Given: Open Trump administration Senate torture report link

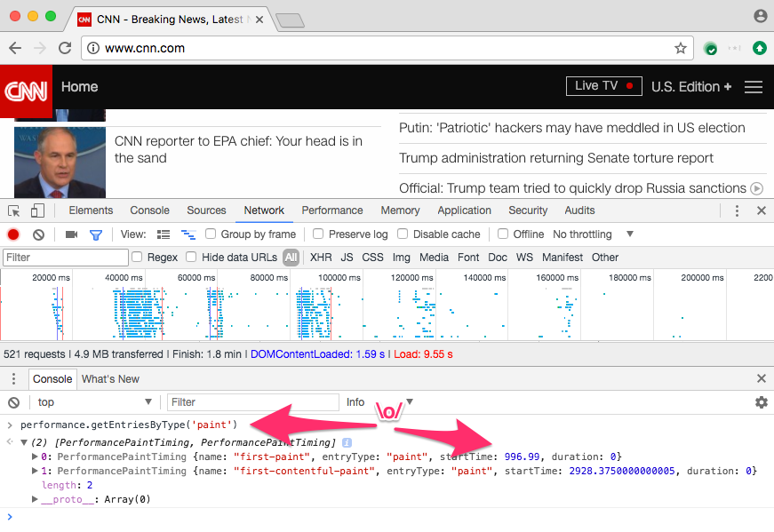Looking at the screenshot, I should (556, 158).
